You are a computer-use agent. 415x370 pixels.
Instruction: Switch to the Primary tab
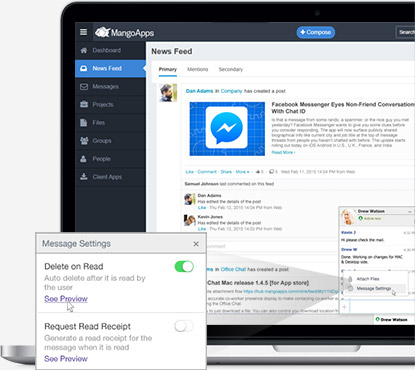(x=168, y=69)
